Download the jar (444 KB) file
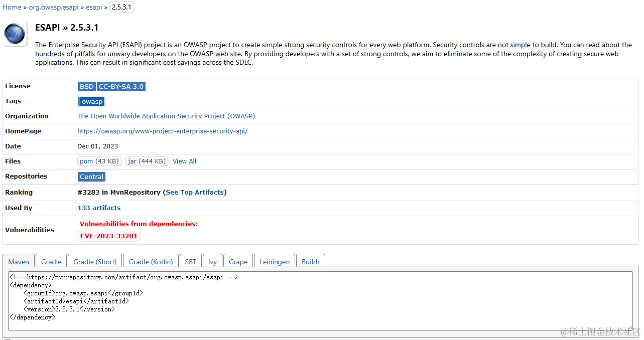 pos(147,161)
